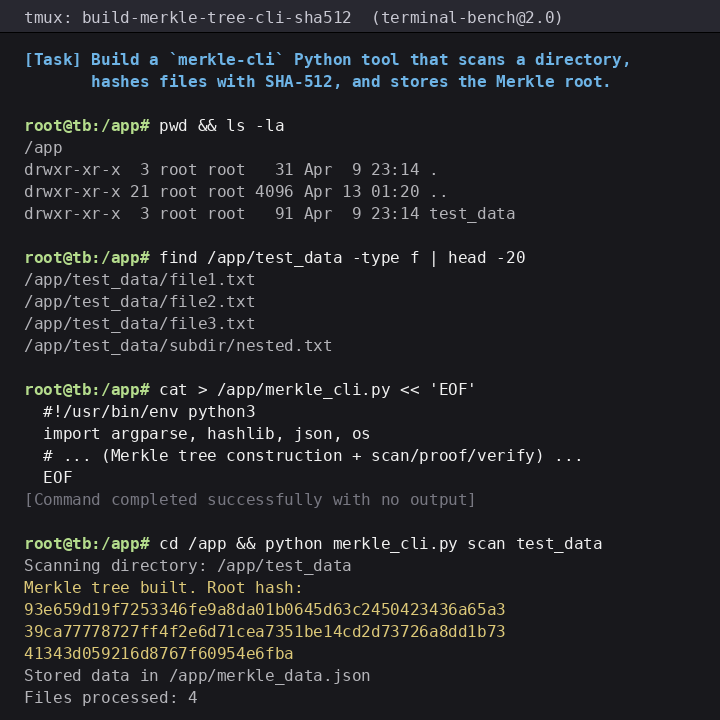Select the /app/test_data/file3.txt path
This screenshot has height=720, width=720.
click(140, 324)
